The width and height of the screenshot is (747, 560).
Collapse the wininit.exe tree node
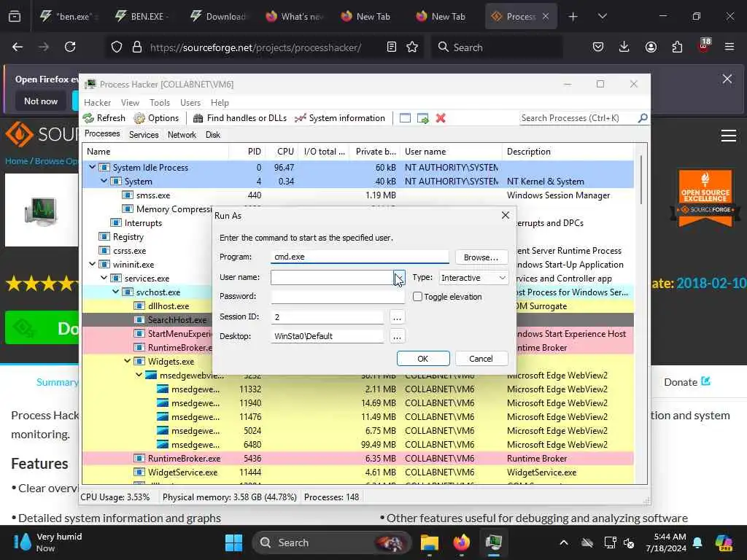coord(93,264)
